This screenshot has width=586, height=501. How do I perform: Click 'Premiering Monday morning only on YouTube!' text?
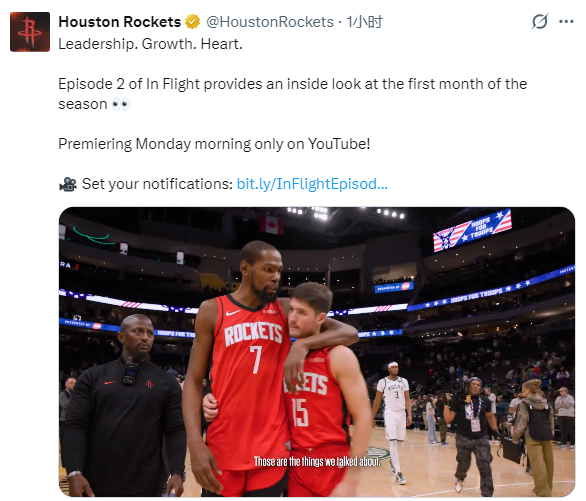[214, 144]
